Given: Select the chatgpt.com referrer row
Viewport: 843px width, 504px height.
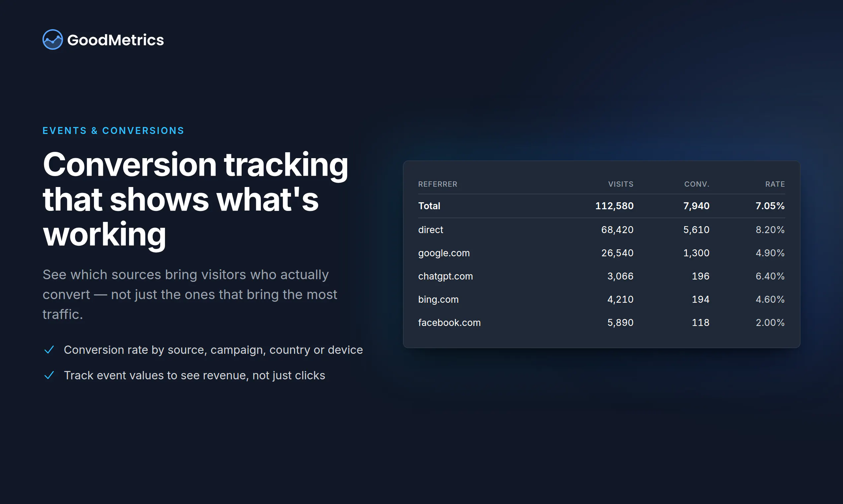Looking at the screenshot, I should point(601,276).
